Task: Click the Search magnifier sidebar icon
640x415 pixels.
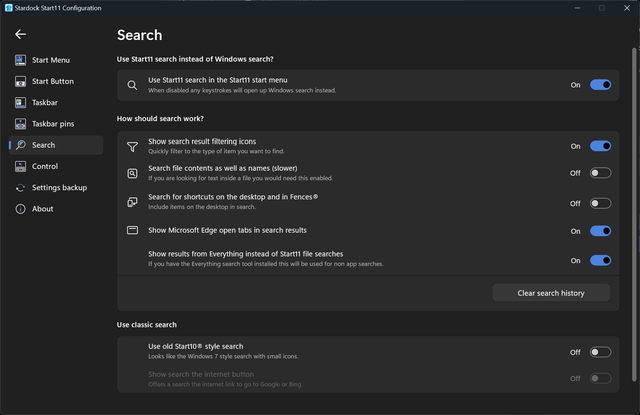Action: pyautogui.click(x=20, y=145)
